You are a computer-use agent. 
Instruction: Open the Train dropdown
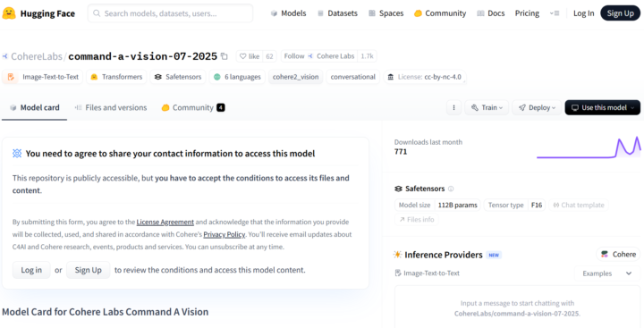487,107
